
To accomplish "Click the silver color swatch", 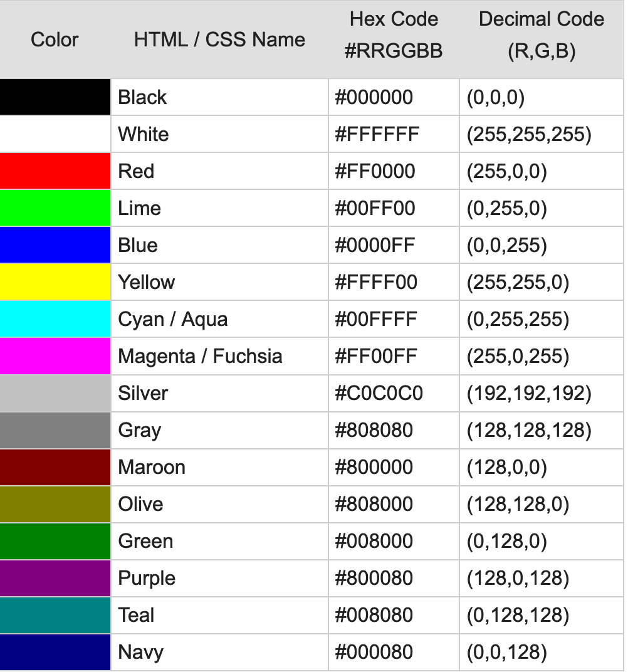I will pos(55,393).
